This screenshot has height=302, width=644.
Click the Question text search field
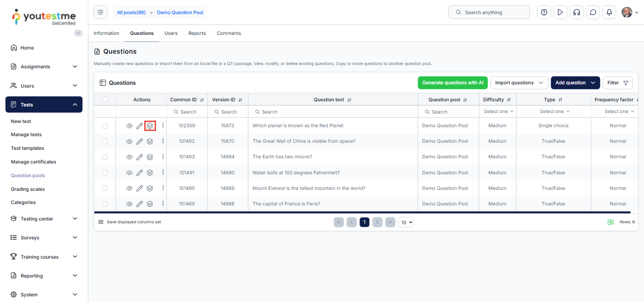333,112
